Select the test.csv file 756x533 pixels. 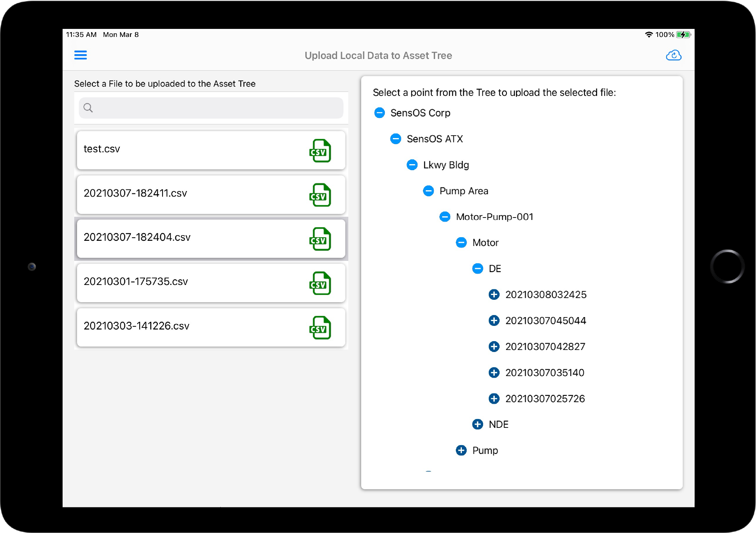tap(211, 150)
